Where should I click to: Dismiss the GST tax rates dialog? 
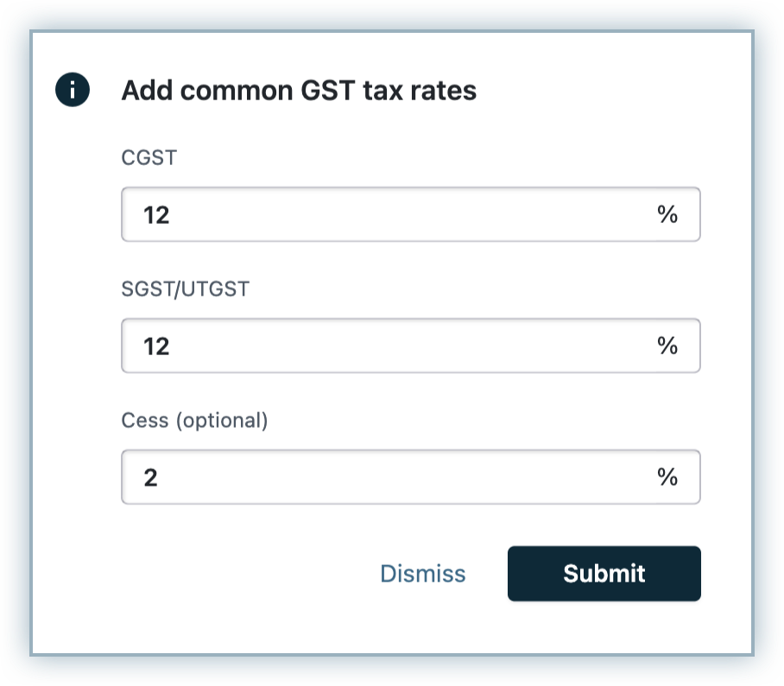pos(423,574)
